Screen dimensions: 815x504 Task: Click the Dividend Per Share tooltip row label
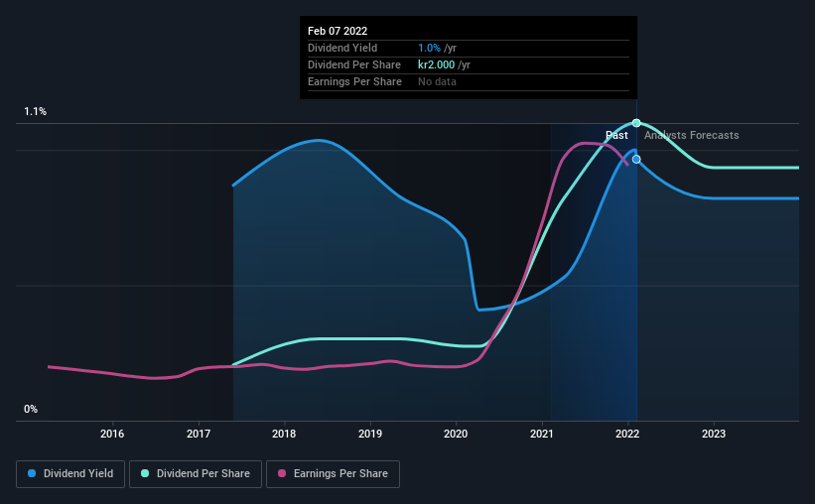354,64
